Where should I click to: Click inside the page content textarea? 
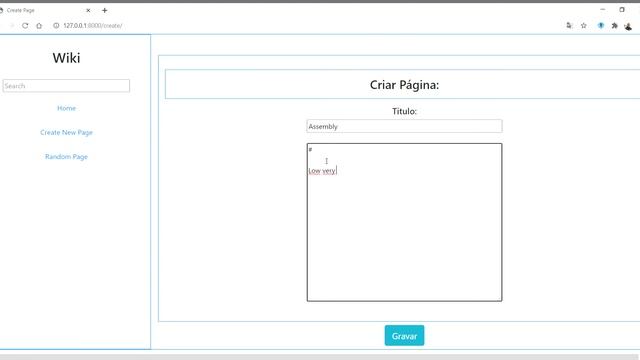pyautogui.click(x=404, y=222)
